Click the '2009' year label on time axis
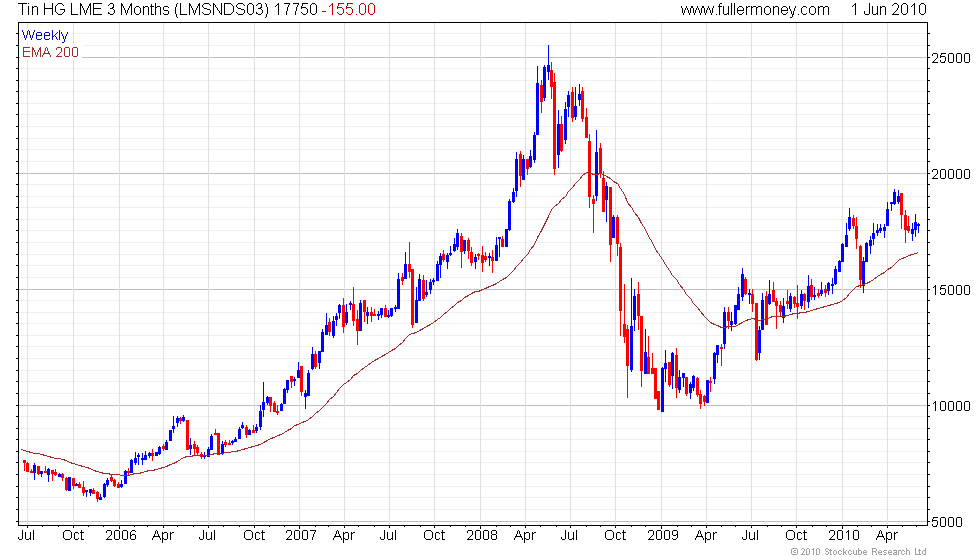The height and width of the screenshot is (560, 980). 662,535
